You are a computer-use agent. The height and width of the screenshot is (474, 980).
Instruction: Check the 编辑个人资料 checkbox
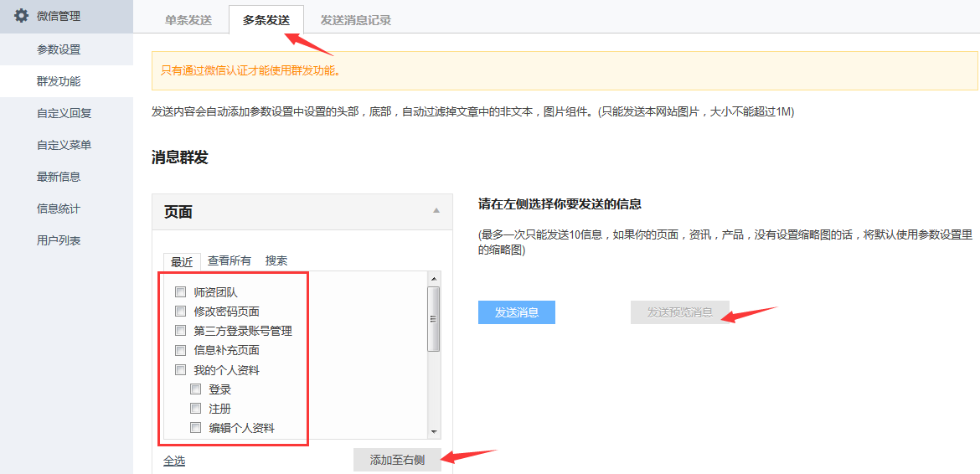point(196,428)
